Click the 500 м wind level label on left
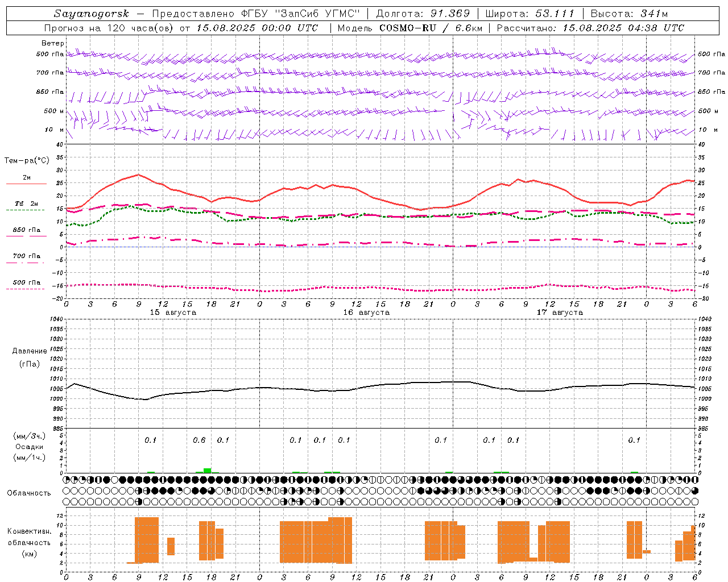The height and width of the screenshot is (582, 728). 54,111
